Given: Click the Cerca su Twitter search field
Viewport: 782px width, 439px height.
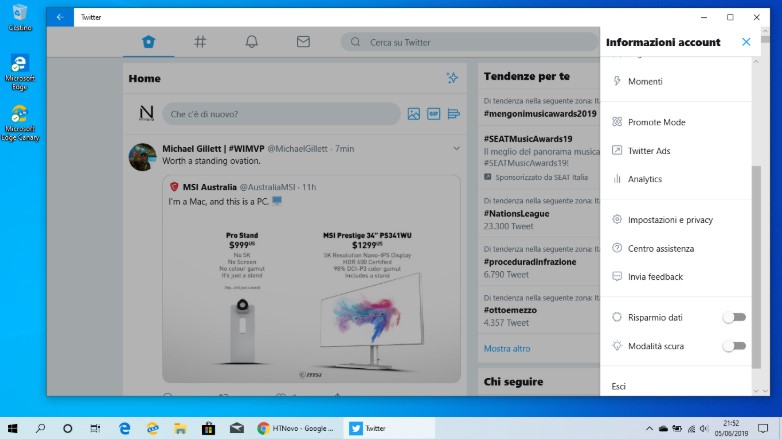Looking at the screenshot, I should (469, 42).
